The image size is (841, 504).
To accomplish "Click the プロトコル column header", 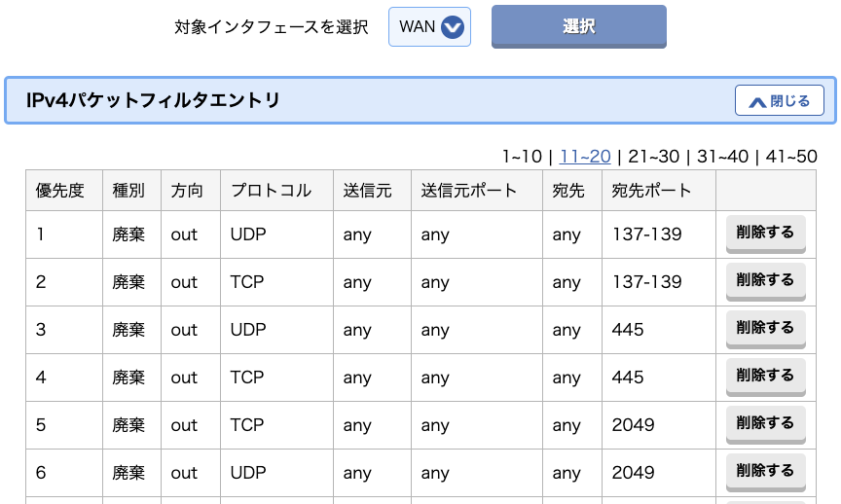I will 271,191.
